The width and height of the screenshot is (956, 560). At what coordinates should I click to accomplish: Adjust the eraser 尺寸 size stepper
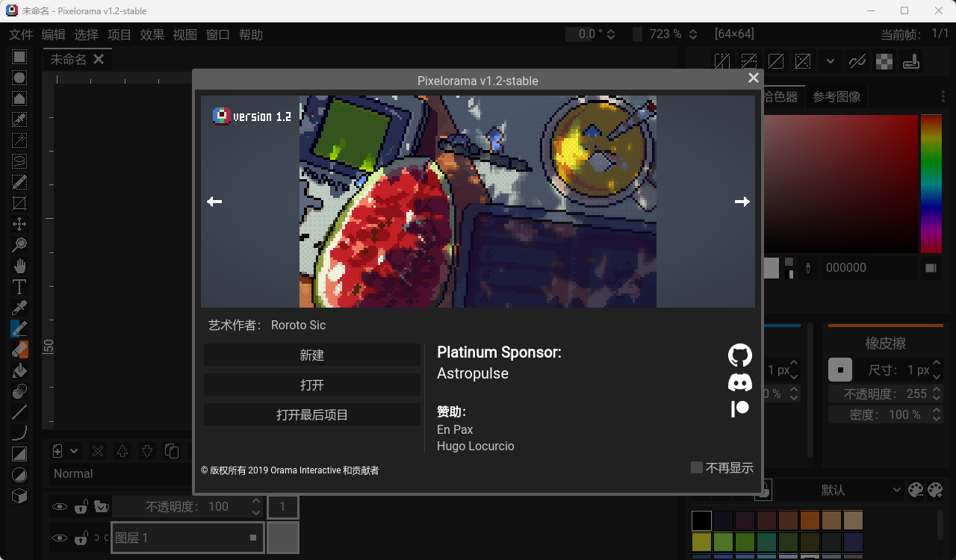pos(937,370)
